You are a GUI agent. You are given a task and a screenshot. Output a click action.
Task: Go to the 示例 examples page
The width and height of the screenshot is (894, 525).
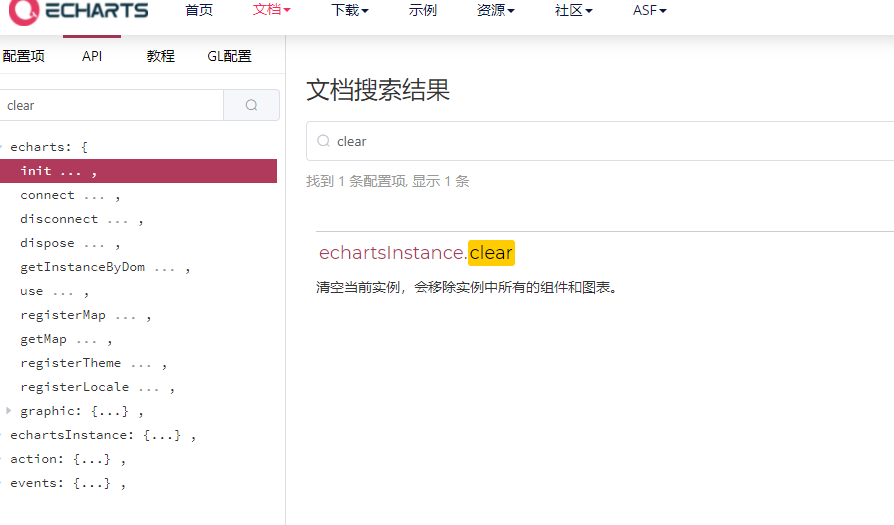point(422,10)
